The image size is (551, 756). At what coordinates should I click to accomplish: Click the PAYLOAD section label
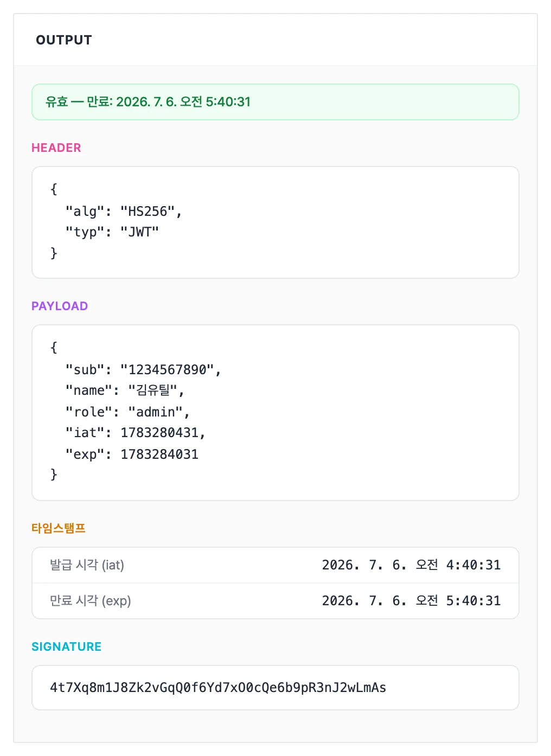coord(60,306)
